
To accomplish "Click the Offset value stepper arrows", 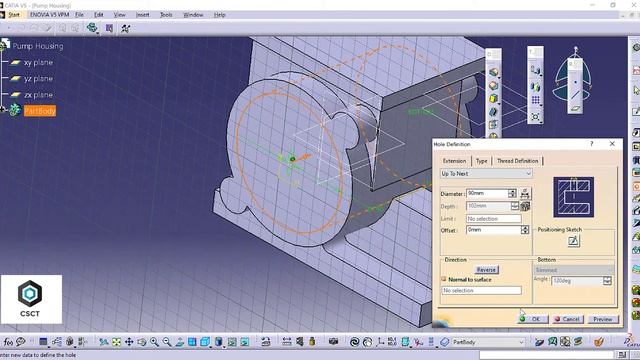I will (525, 230).
